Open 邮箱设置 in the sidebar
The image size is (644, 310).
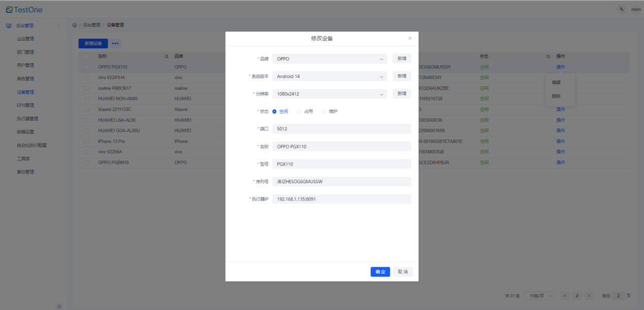[25, 132]
